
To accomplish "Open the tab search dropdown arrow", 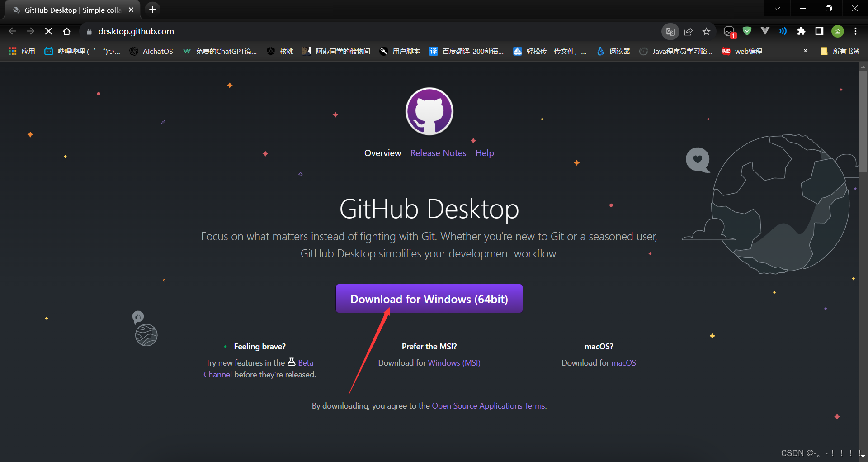I will click(x=777, y=9).
